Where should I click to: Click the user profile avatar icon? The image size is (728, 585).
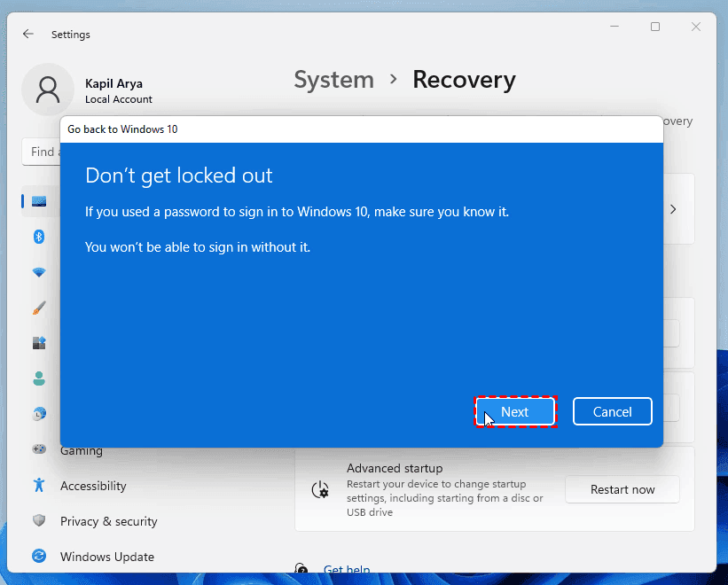[48, 90]
